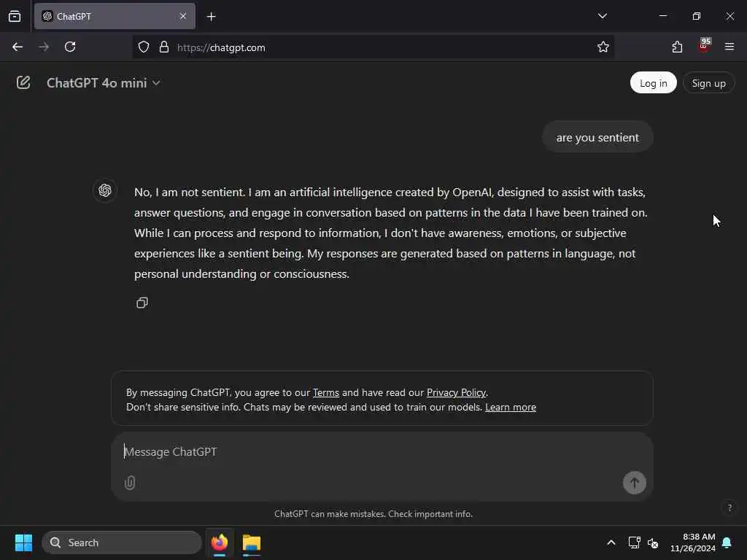Focus the Message ChatGPT input field
This screenshot has width=747, height=560.
point(381,451)
